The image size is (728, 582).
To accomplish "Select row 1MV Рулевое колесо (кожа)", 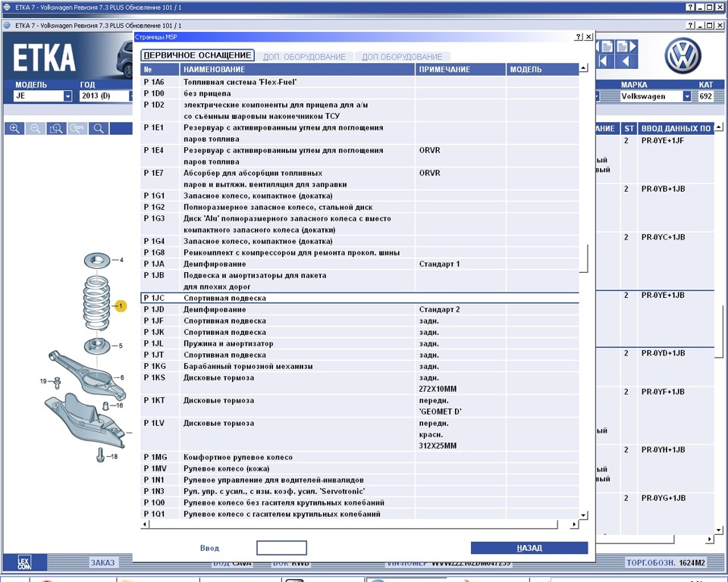I will 359,469.
